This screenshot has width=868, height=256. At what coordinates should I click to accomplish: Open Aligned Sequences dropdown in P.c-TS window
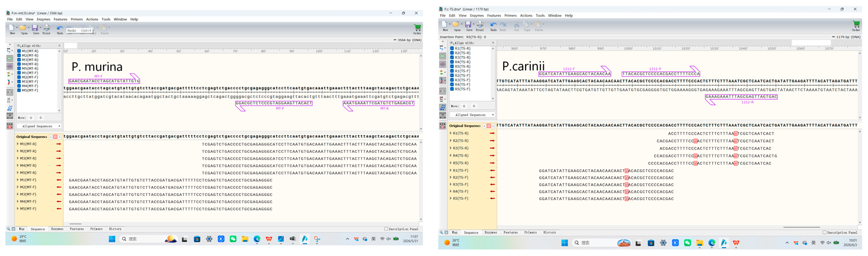point(472,115)
